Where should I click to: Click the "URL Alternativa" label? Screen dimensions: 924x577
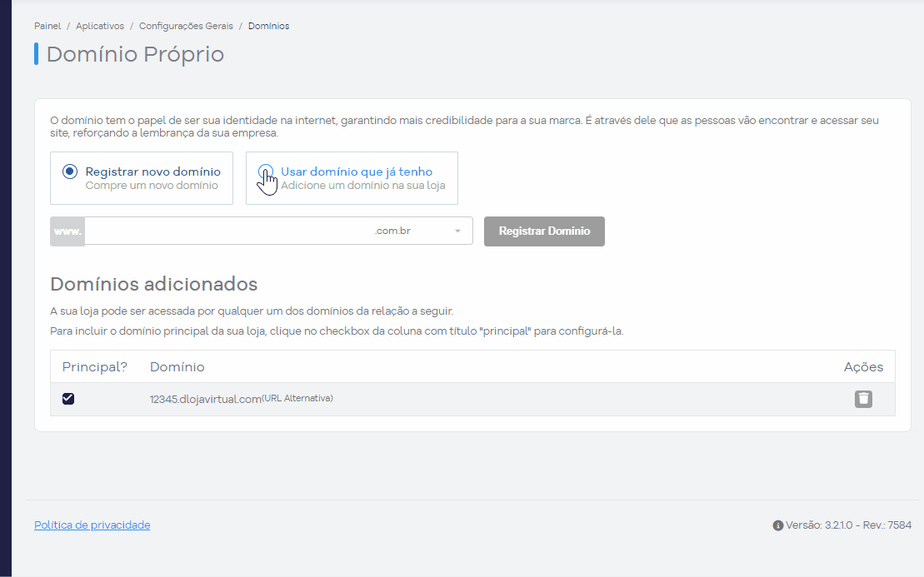click(x=297, y=398)
